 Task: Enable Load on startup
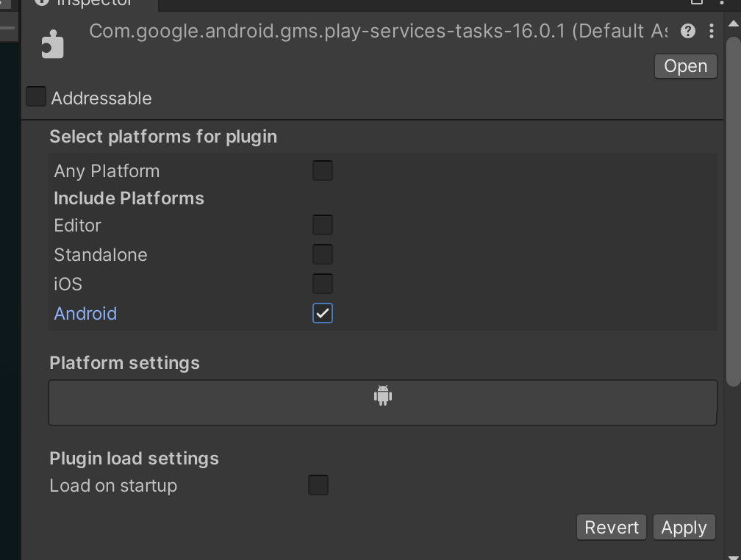pyautogui.click(x=318, y=484)
